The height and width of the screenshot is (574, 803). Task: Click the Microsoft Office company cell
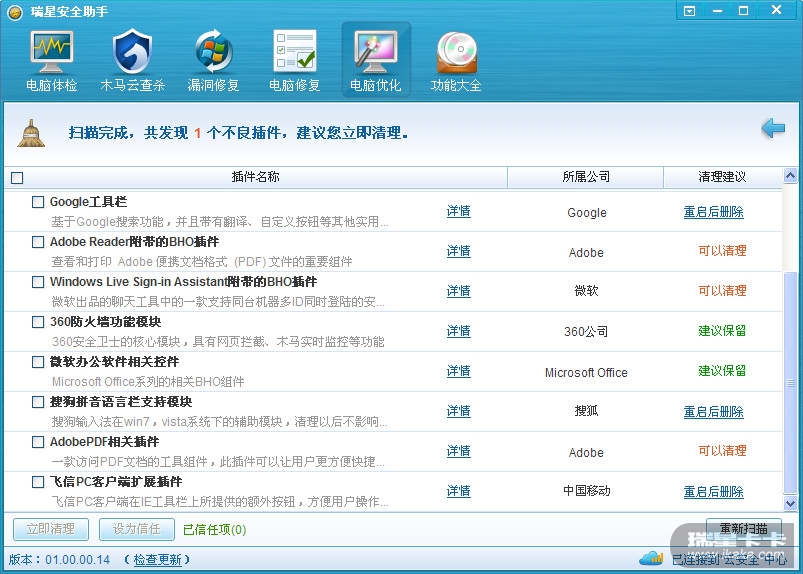586,373
